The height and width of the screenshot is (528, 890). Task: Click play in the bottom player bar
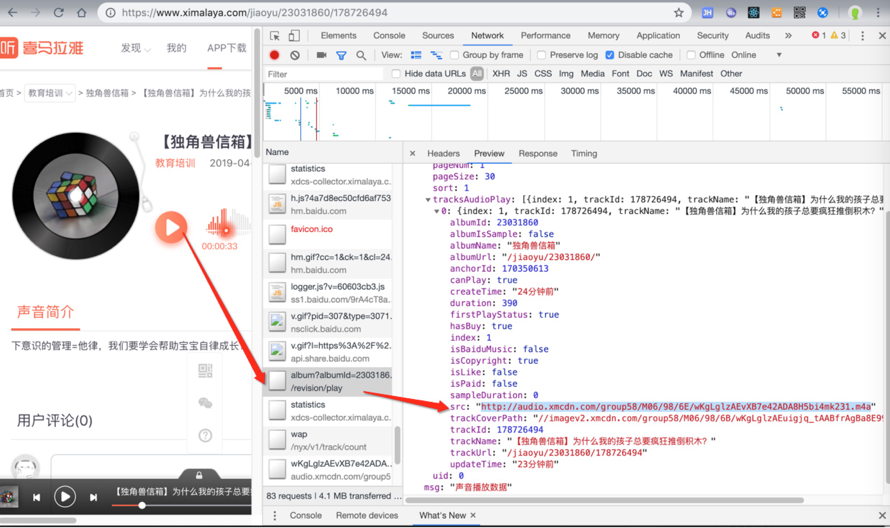65,497
